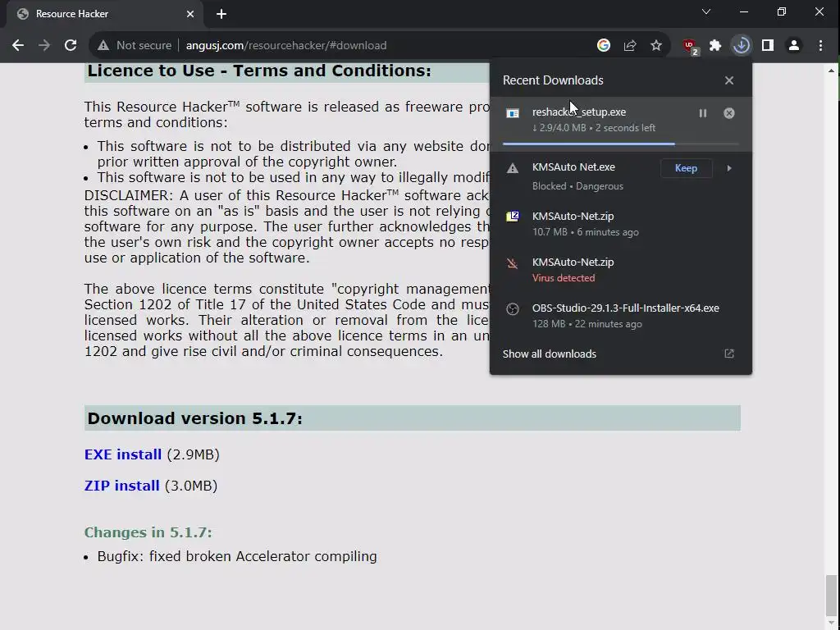Pause the reshacker_setup.exe download
This screenshot has width=840, height=630.
703,113
